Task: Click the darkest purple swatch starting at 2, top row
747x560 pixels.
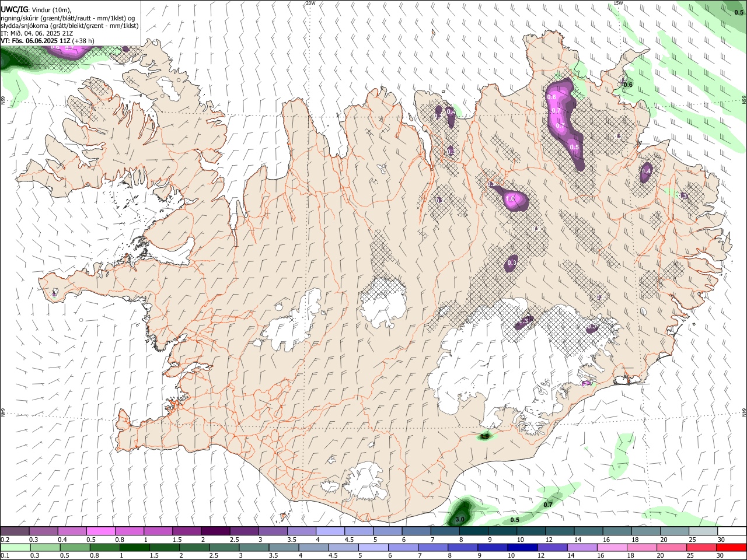Action: [x=215, y=531]
